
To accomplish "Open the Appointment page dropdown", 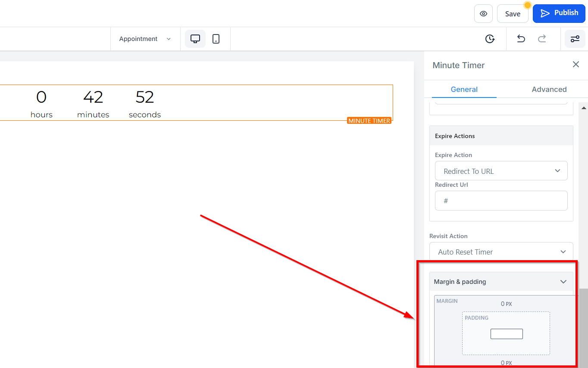I will point(145,39).
